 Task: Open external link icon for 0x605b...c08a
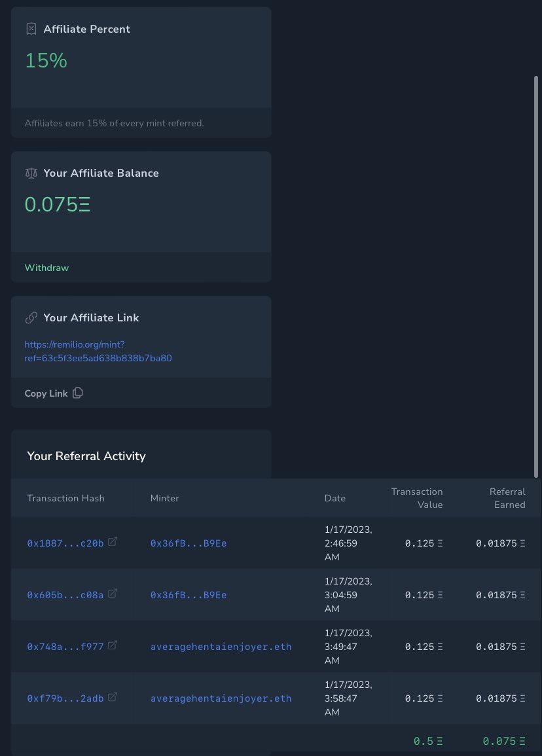coord(113,594)
